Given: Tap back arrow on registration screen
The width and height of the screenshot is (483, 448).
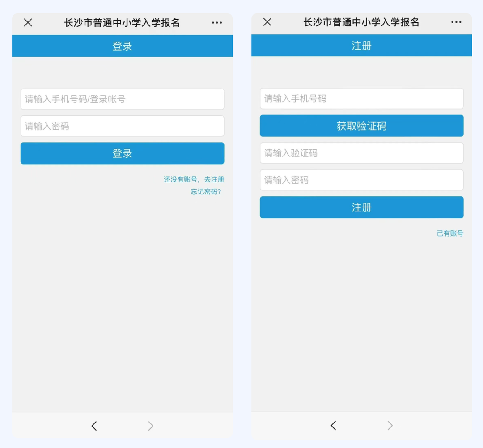Looking at the screenshot, I should click(333, 426).
